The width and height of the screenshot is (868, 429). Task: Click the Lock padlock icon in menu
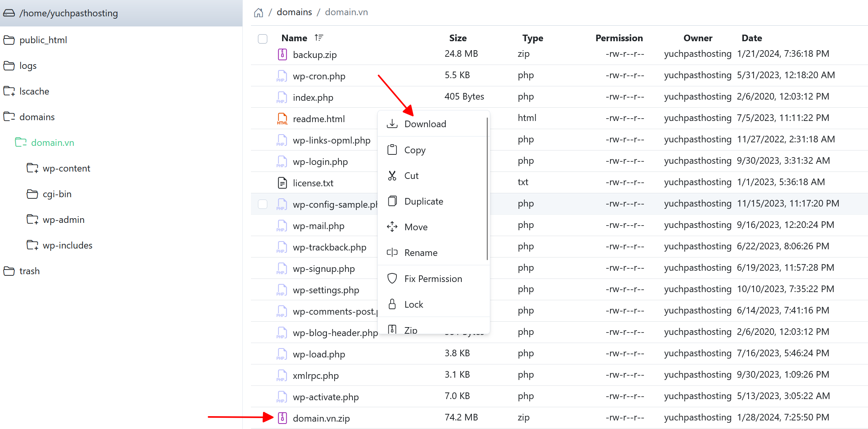(392, 304)
